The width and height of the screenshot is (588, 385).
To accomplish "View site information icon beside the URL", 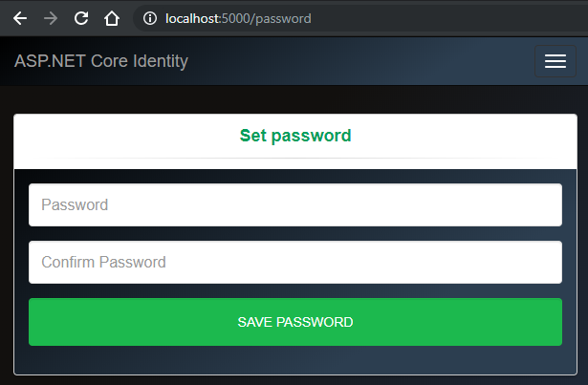I will click(x=150, y=18).
